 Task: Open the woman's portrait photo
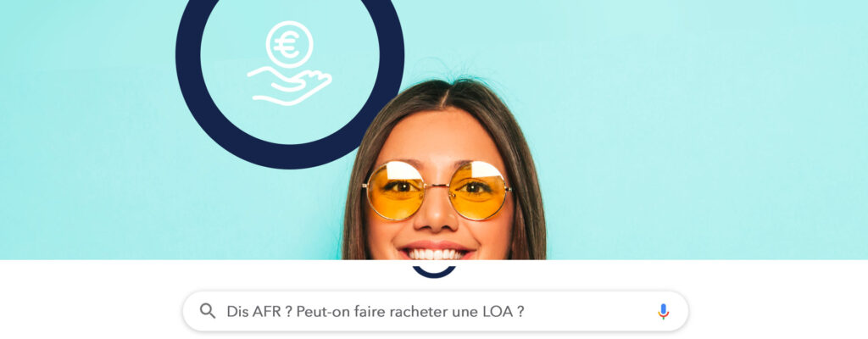click(x=444, y=169)
